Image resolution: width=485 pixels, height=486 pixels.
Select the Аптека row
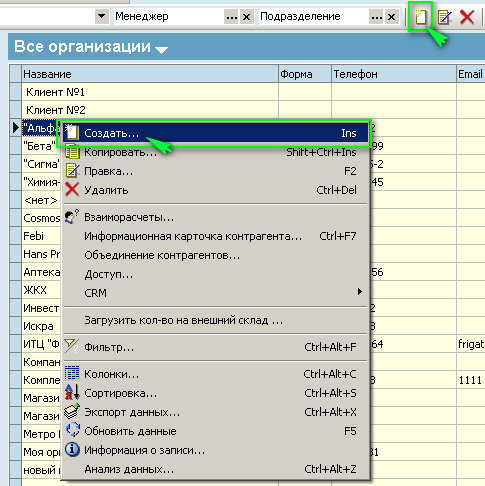pyautogui.click(x=42, y=272)
